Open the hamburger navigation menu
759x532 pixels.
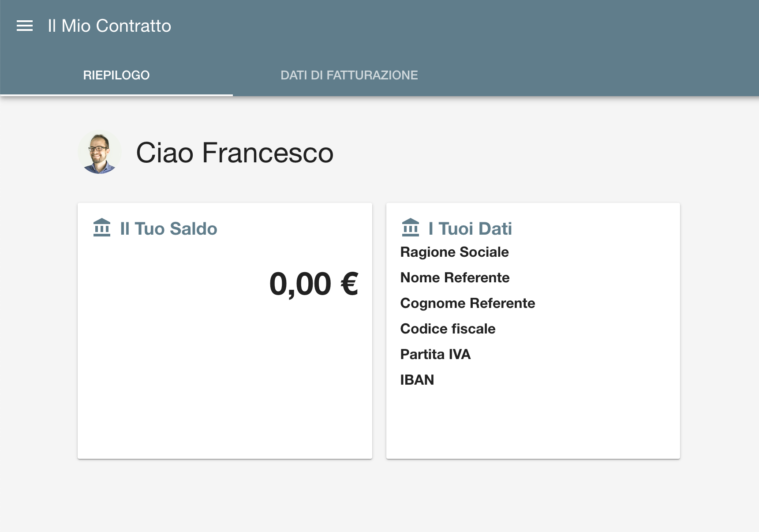[25, 26]
